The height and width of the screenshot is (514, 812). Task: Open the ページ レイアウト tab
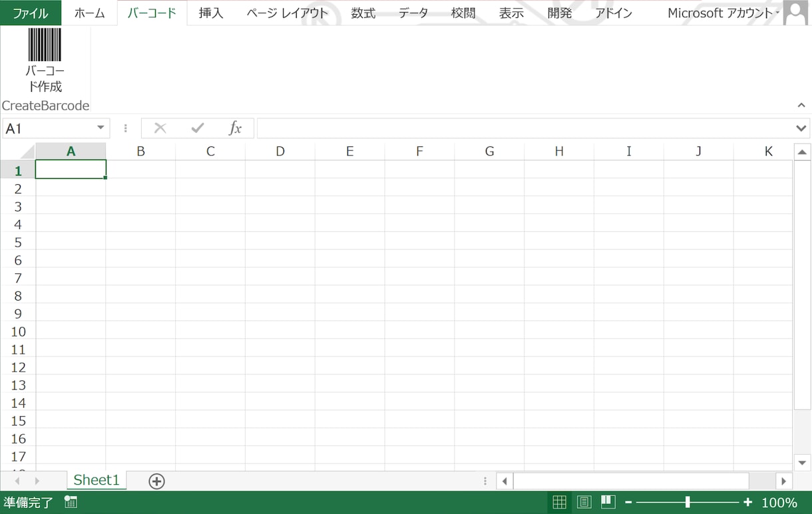(x=287, y=13)
